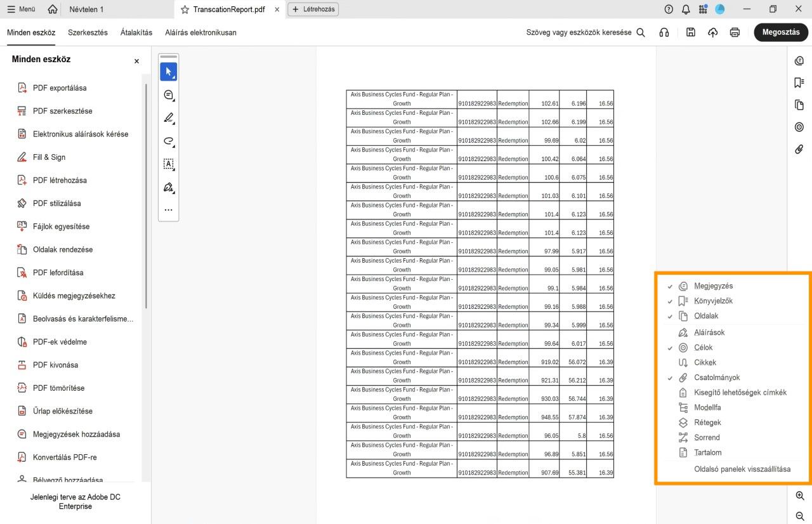Viewport: 812px width, 524px height.
Task: Click the Megosztás button
Action: (x=781, y=32)
